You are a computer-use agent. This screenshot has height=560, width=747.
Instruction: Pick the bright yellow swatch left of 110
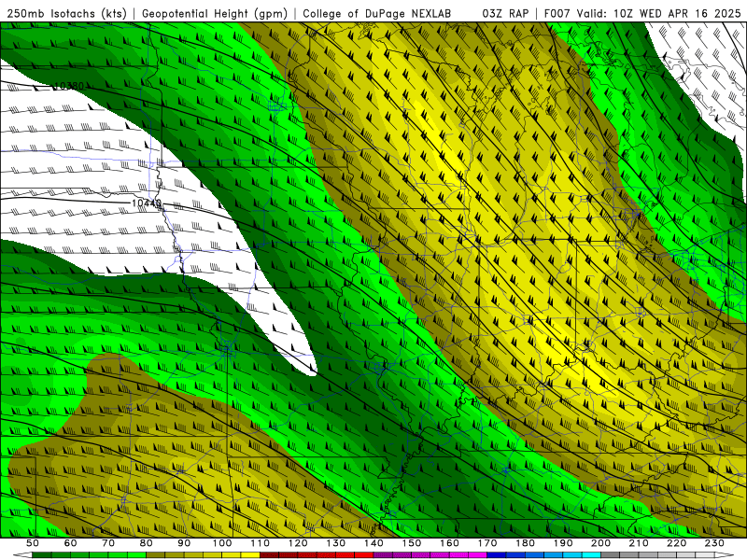click(250, 554)
